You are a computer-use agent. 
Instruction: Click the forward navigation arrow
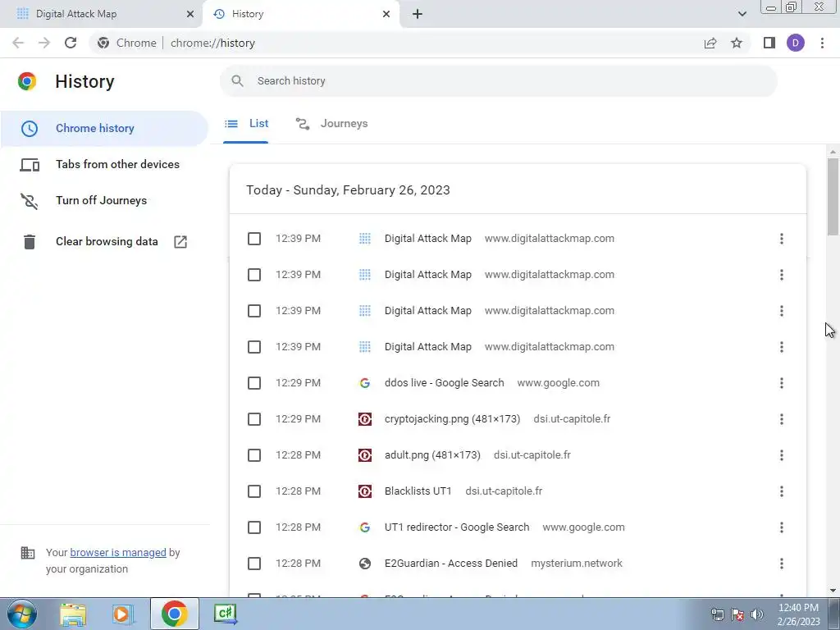44,43
